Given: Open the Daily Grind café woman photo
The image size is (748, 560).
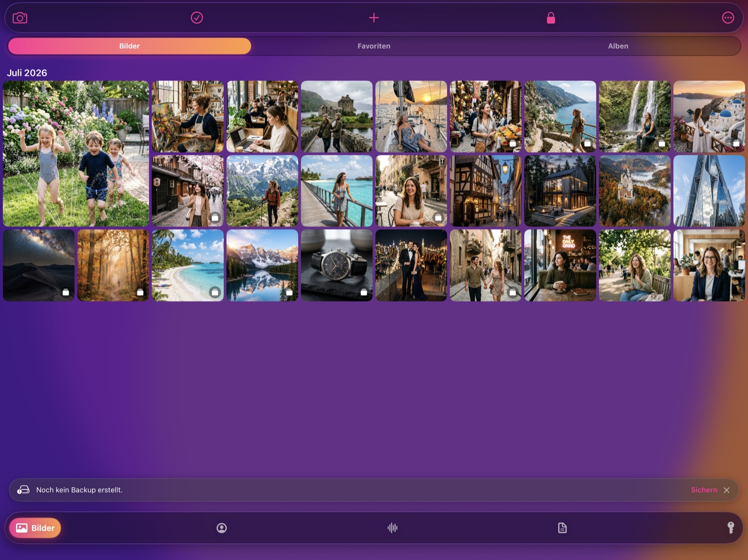Looking at the screenshot, I should pyautogui.click(x=560, y=265).
